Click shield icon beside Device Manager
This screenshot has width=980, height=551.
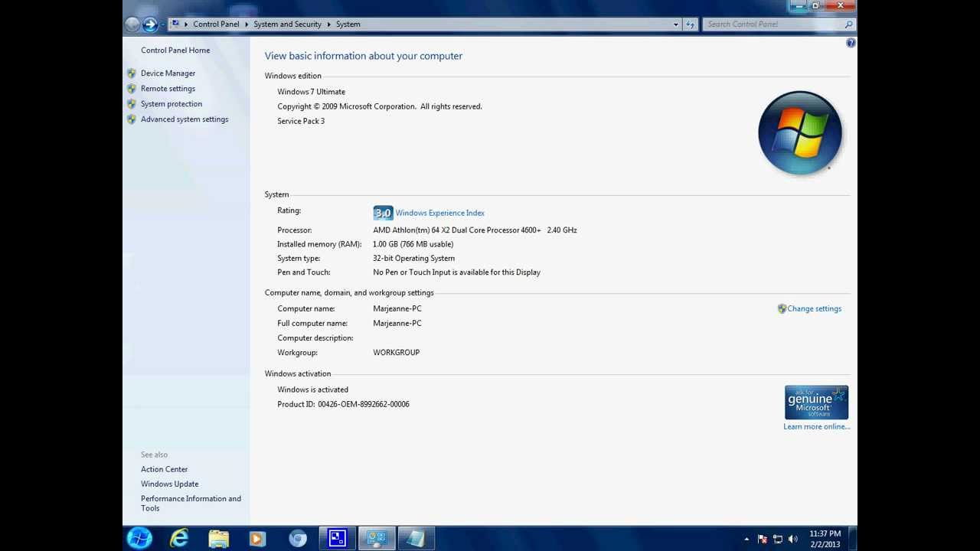(132, 73)
